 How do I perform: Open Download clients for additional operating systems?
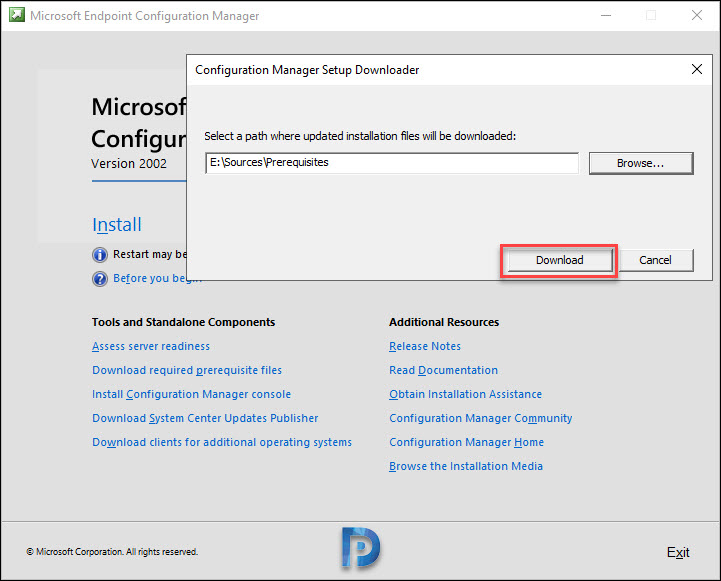(x=222, y=442)
